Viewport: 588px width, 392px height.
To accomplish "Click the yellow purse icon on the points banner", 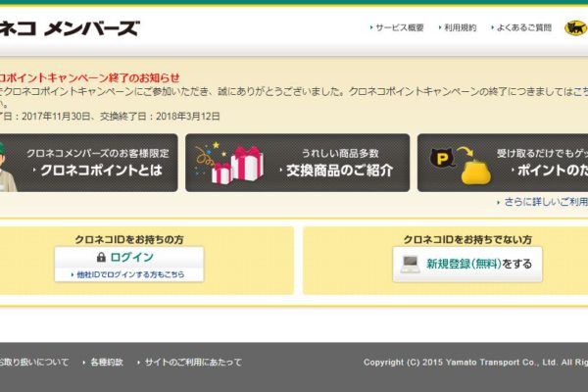I will coord(475,171).
